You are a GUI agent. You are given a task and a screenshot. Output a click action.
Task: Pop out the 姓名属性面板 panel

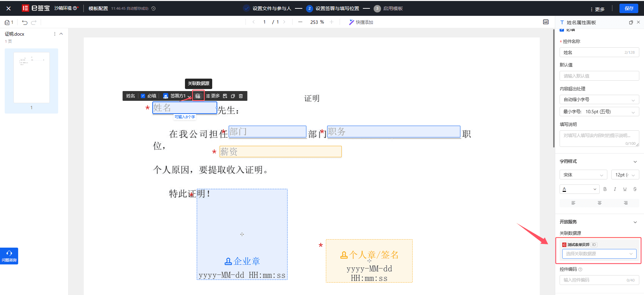point(631,23)
